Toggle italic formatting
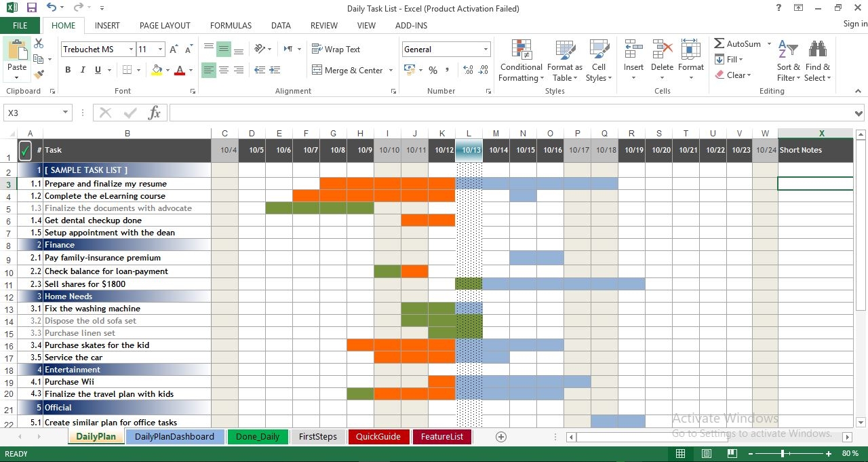Image resolution: width=868 pixels, height=462 pixels. tap(82, 70)
